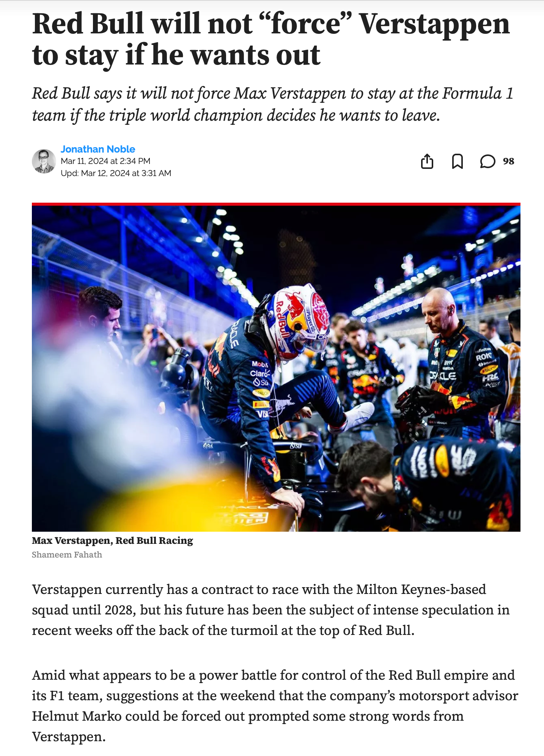Open the main Verstappen grid photo
The image size is (544, 756).
click(x=276, y=369)
